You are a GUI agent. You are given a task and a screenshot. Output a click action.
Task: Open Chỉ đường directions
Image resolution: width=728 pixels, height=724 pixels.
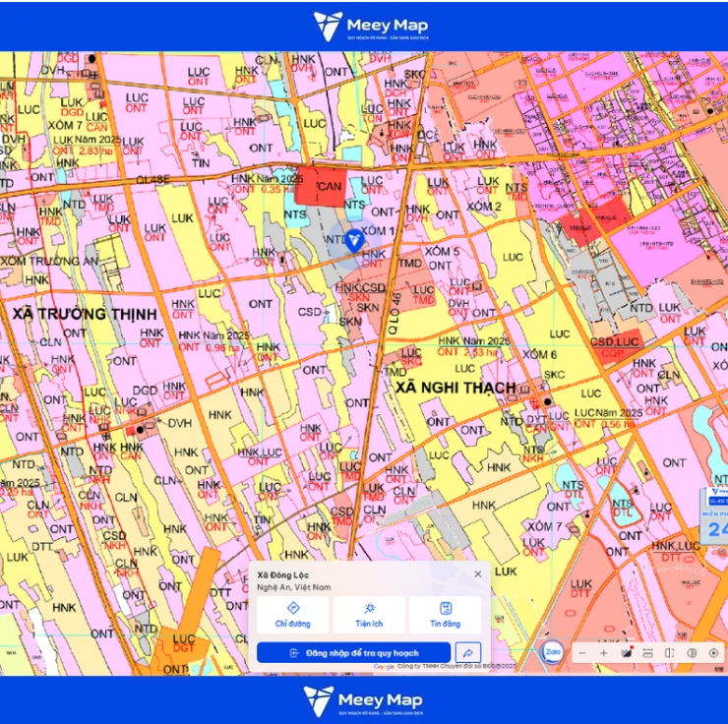coord(292,615)
